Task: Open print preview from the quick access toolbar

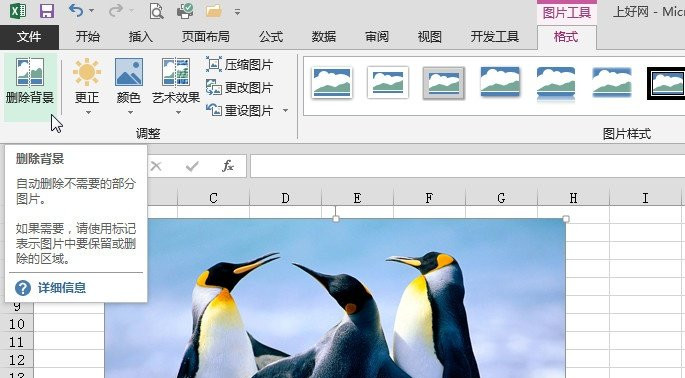Action: (x=156, y=10)
